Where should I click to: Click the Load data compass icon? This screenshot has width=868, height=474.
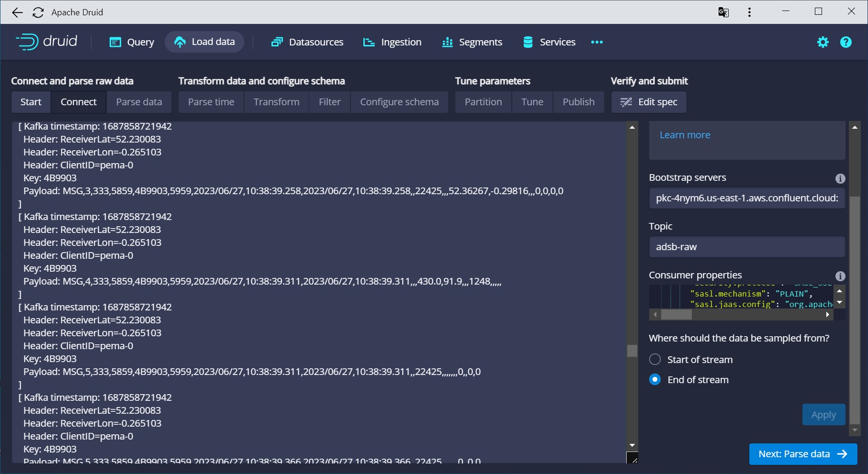[180, 42]
